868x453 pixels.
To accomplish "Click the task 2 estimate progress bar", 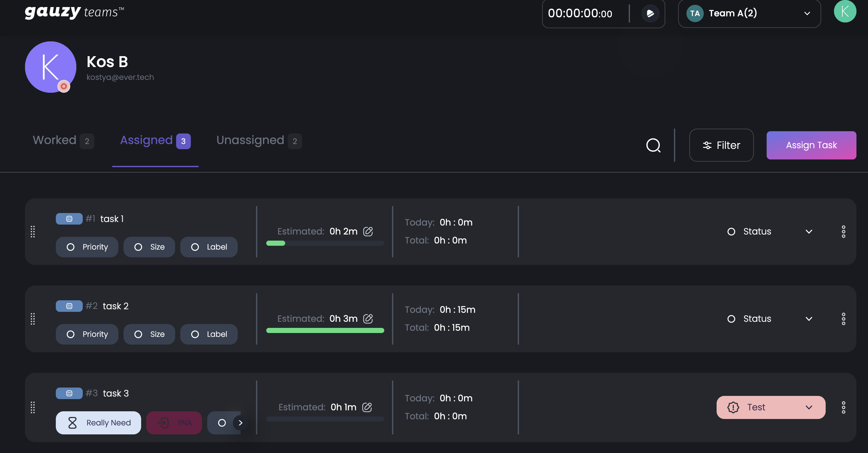I will coord(325,331).
